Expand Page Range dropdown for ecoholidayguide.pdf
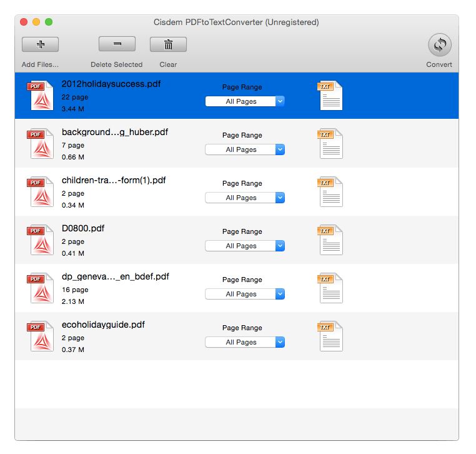Viewport: 476px width, 454px height. point(245,342)
